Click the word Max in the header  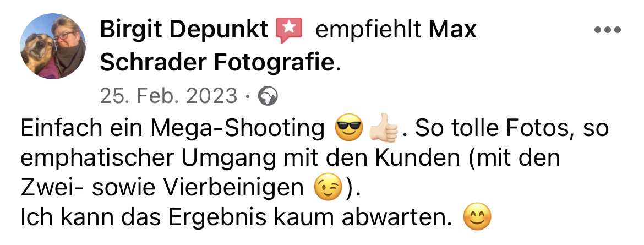point(452,30)
